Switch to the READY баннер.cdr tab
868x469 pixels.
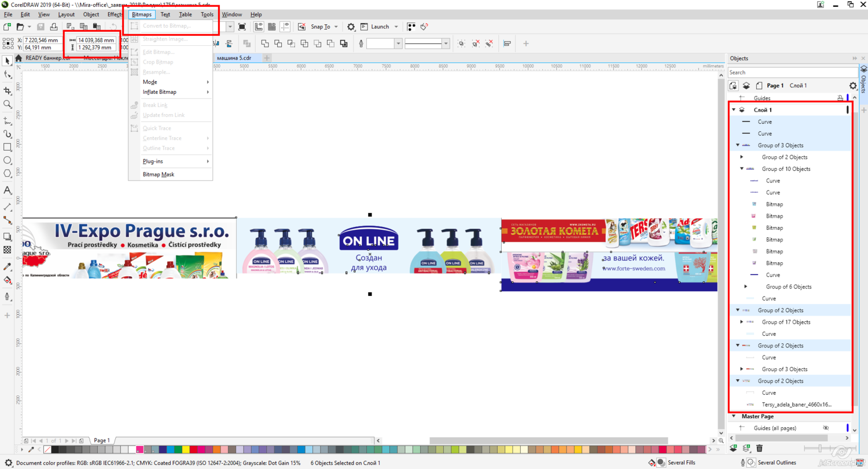(47, 58)
